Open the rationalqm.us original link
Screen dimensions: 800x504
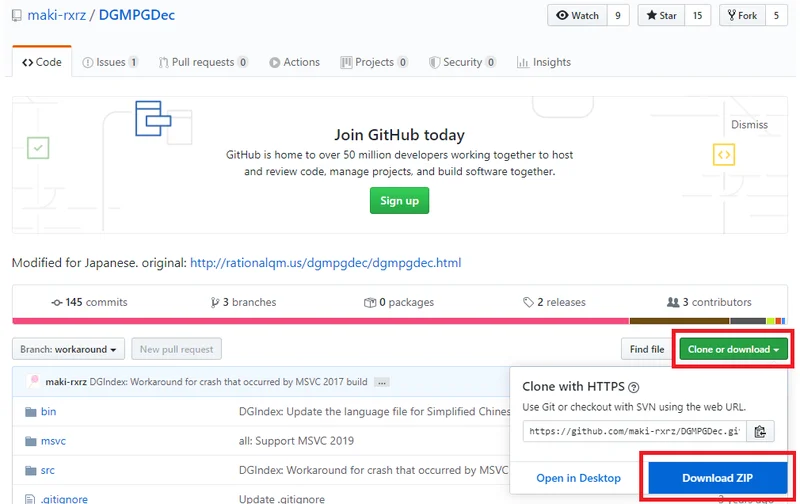(325, 263)
